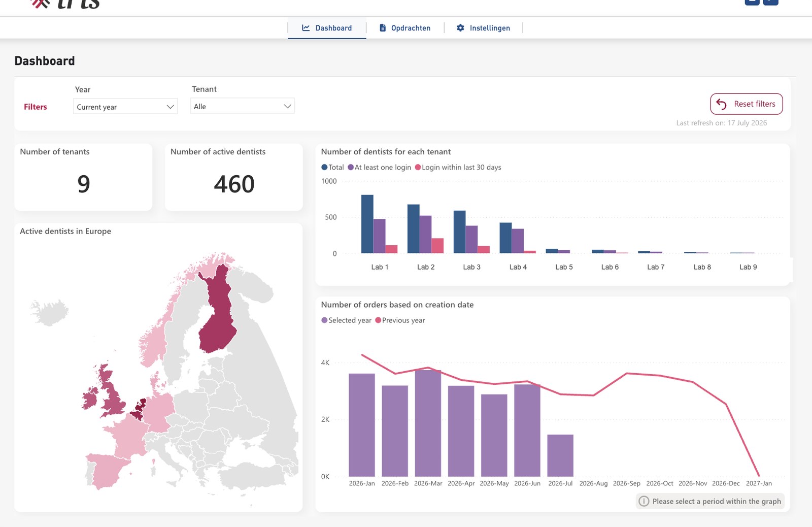This screenshot has width=812, height=527.
Task: Click the Dashboard chart icon
Action: point(306,28)
